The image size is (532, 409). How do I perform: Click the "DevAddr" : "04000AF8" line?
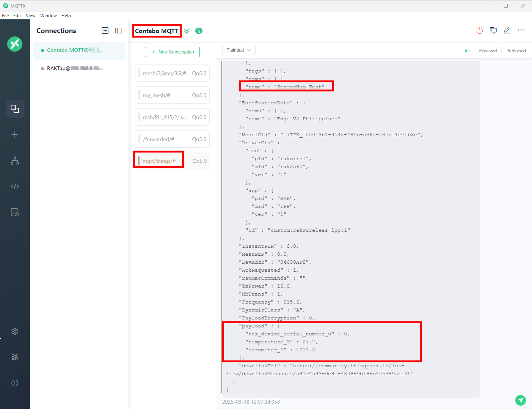pos(275,262)
